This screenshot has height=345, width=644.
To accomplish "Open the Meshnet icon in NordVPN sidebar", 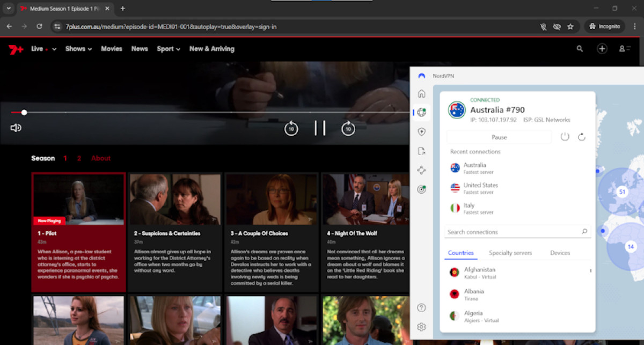I will click(421, 171).
